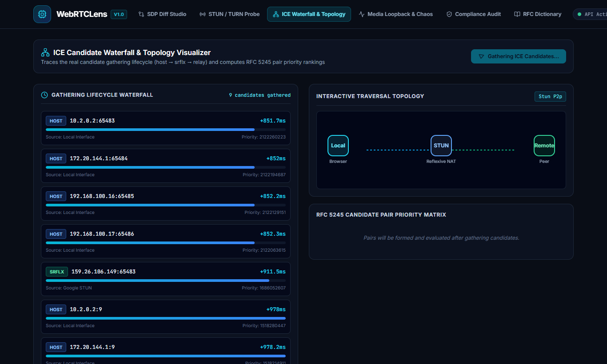
Task: Click the +978ms timing value
Action: click(276, 309)
